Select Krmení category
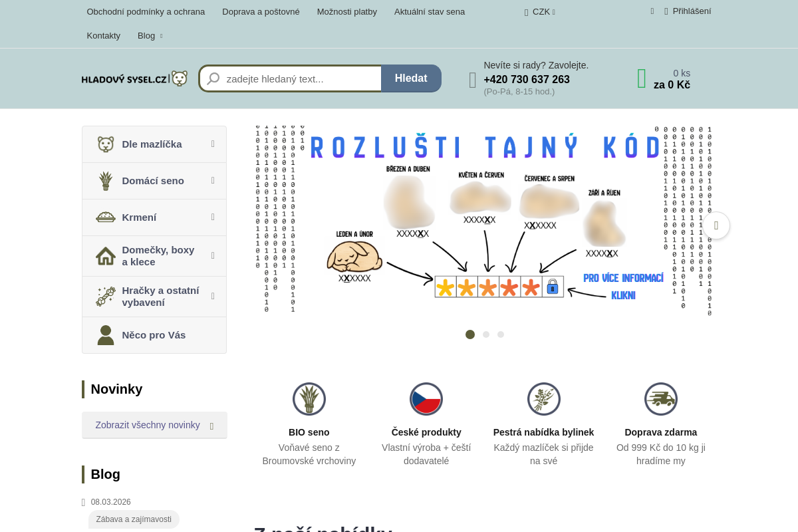The image size is (798, 532). [x=154, y=217]
